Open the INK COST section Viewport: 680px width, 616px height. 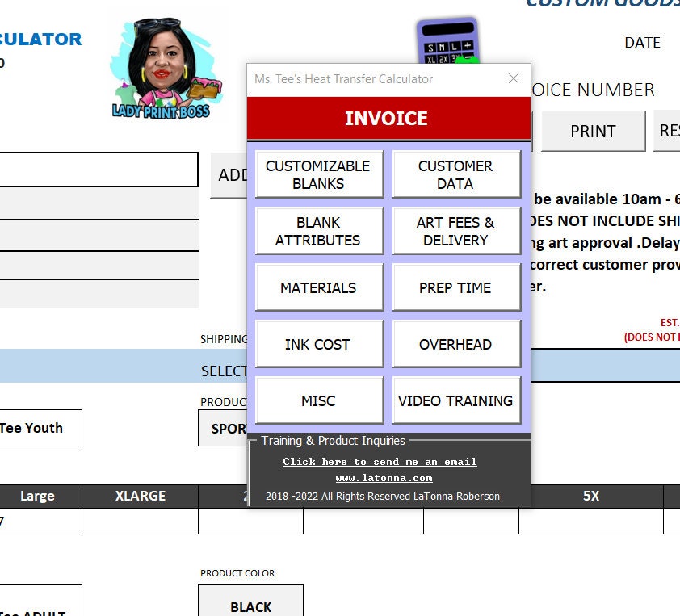(318, 343)
